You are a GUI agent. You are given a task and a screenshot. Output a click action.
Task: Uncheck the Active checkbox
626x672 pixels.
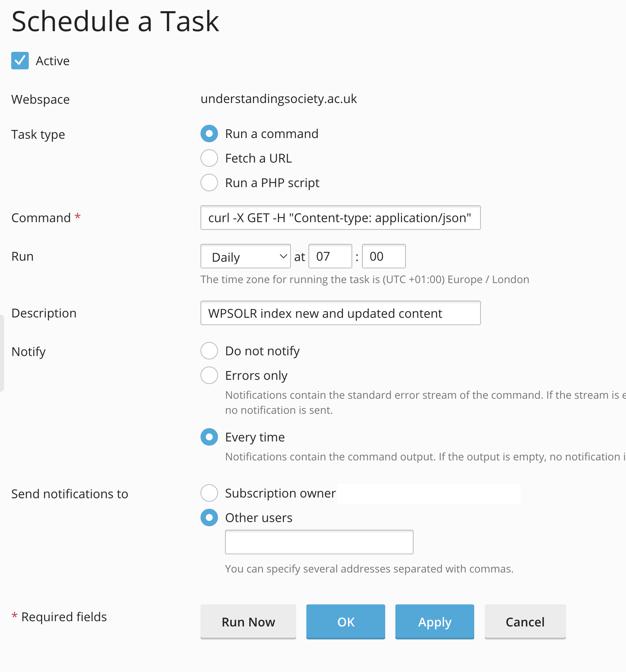pos(20,61)
